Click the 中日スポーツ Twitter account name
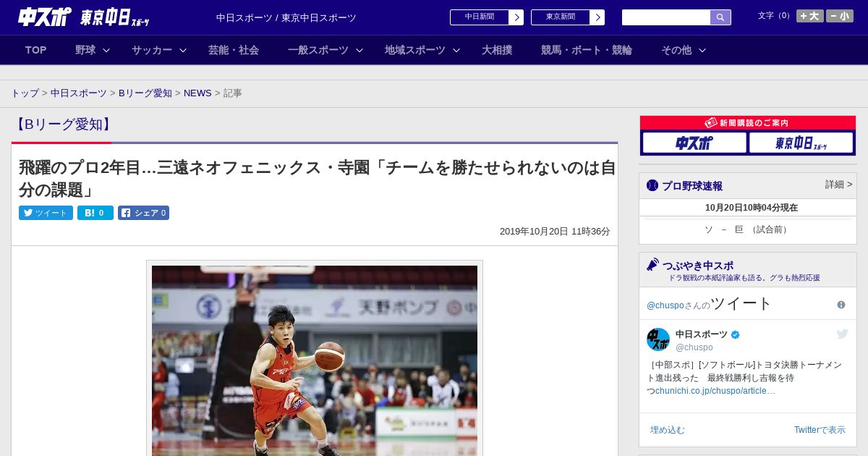Screen dimensions: 868x456 click(x=702, y=334)
